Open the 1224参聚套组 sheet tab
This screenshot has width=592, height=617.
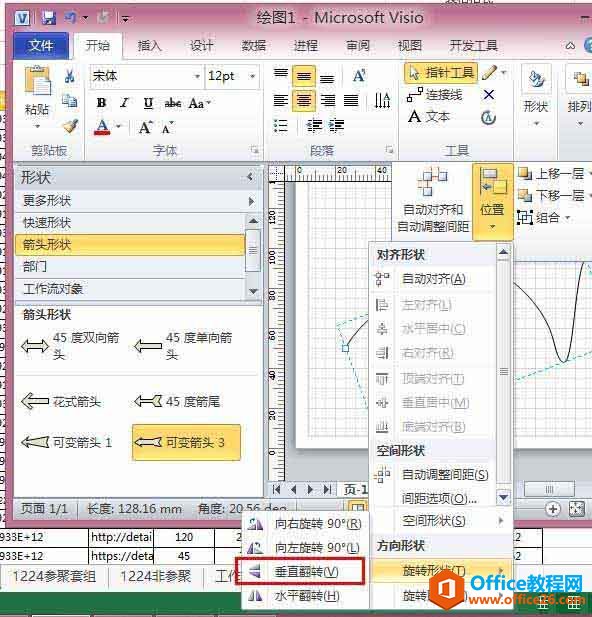(x=54, y=576)
